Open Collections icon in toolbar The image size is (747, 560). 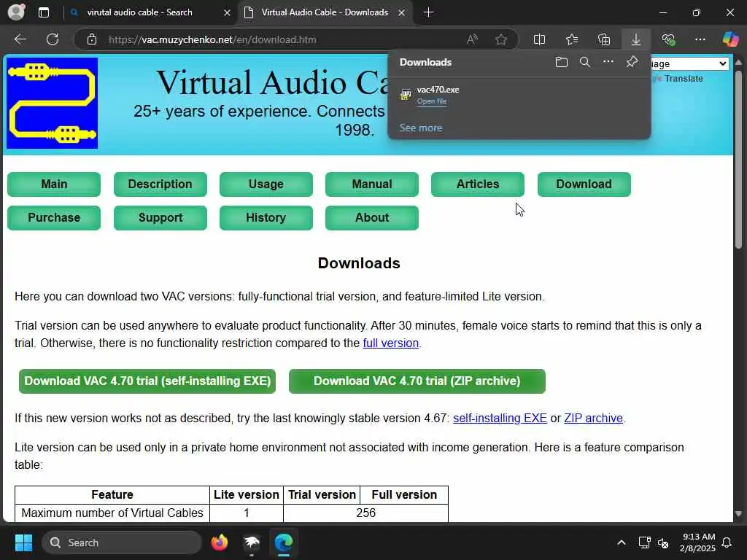click(x=603, y=39)
